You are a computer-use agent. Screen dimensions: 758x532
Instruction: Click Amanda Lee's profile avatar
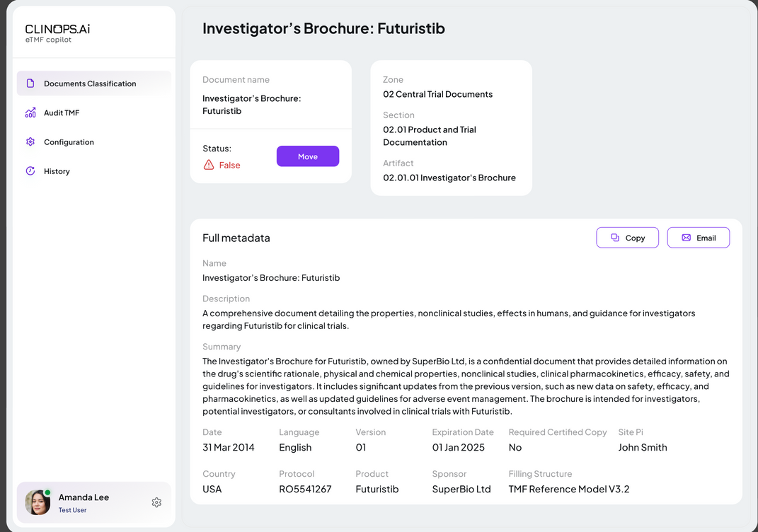(38, 502)
